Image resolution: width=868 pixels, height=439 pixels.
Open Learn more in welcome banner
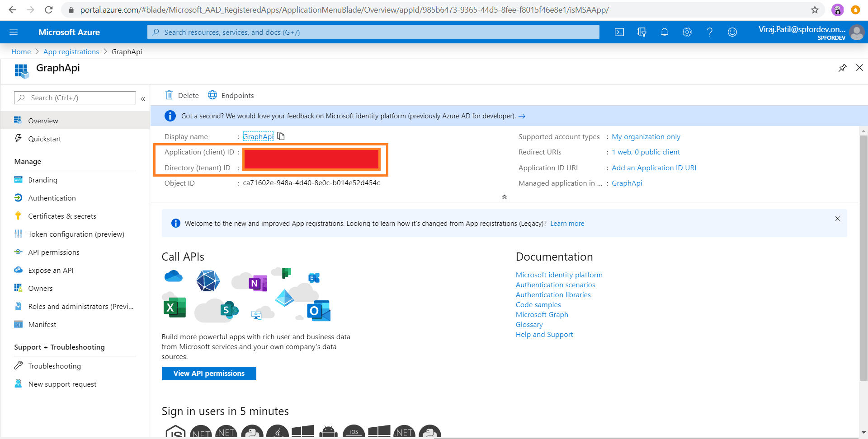point(567,224)
